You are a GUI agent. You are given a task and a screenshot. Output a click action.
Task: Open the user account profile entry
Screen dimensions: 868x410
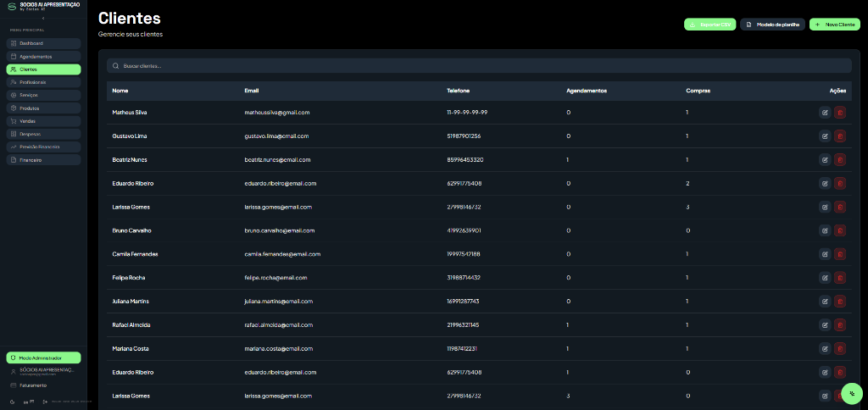coord(43,371)
